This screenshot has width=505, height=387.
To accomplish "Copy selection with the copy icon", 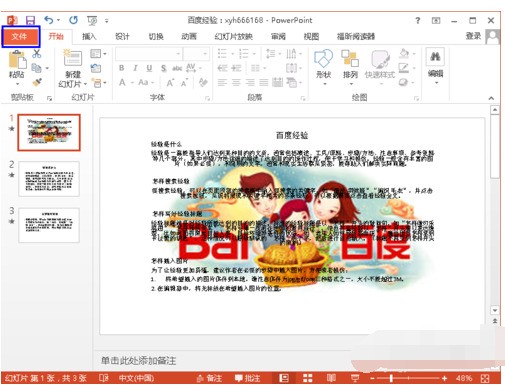I will point(36,68).
